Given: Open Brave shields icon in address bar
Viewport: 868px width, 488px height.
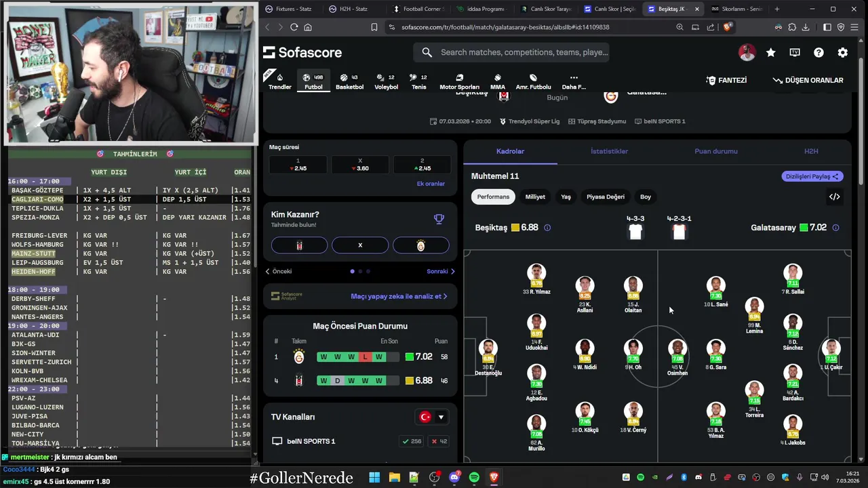Looking at the screenshot, I should [x=728, y=27].
